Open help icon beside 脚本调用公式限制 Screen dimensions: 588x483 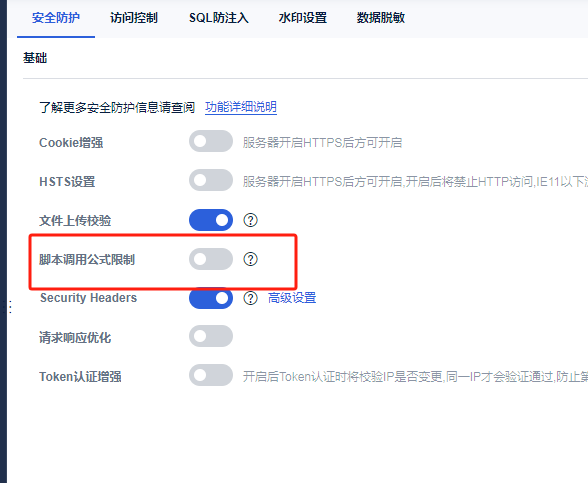pos(250,259)
